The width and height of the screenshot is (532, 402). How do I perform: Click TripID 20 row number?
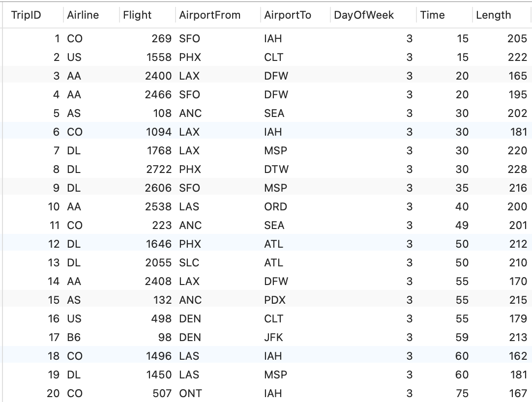tap(54, 394)
